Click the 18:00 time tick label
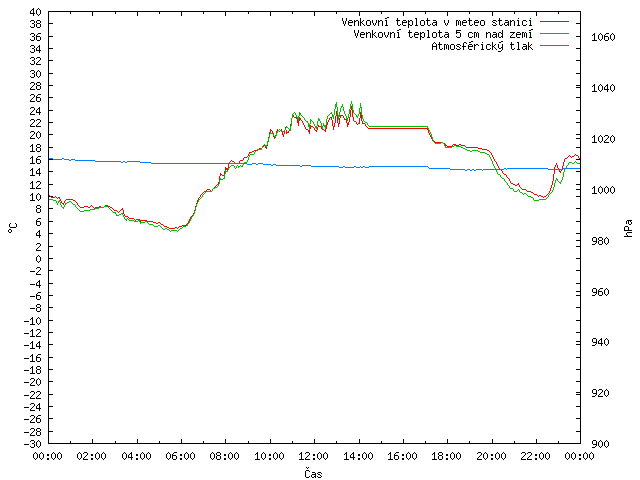Viewport: 640px width, 480px height. click(447, 456)
